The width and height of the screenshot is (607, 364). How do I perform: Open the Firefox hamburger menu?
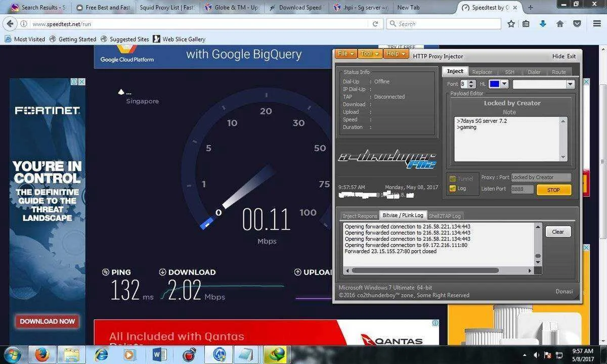[x=597, y=24]
